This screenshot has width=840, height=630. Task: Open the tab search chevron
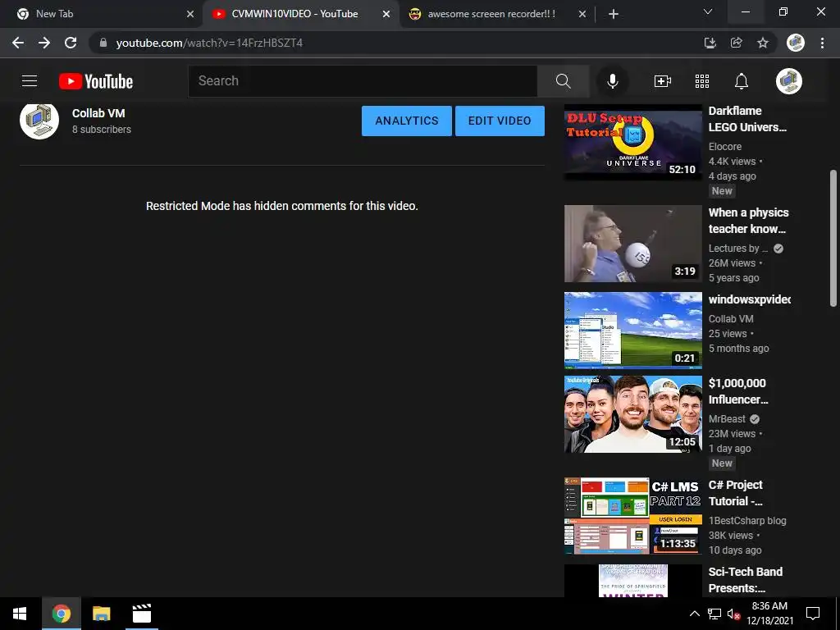(x=708, y=11)
